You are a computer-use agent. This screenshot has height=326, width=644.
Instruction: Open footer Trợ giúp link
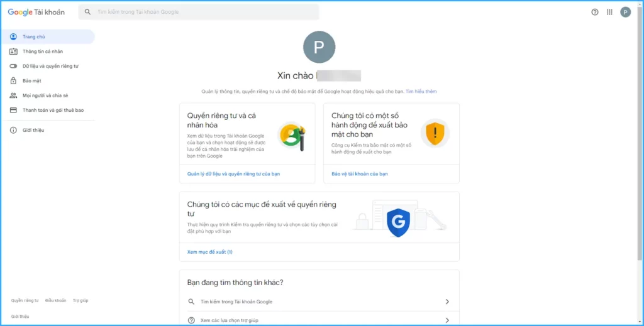click(x=80, y=301)
